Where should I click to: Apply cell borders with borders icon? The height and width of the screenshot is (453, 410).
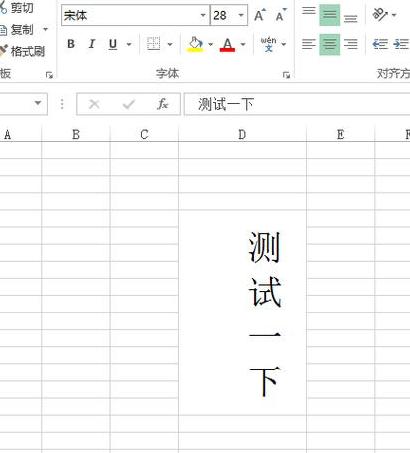click(x=154, y=44)
